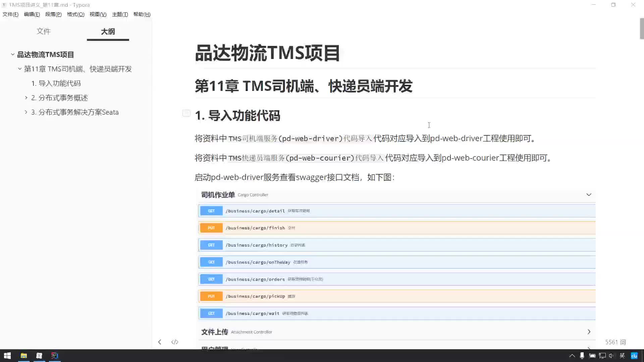This screenshot has width=644, height=362.
Task: Click the 启动pd-web-driver服务 paragraph
Action: (x=294, y=177)
